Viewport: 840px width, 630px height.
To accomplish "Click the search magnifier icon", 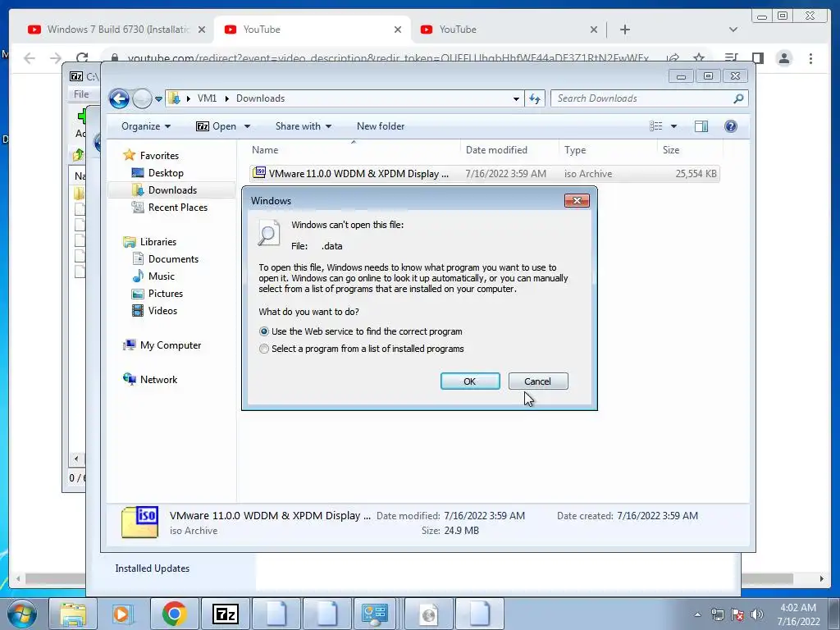I will [x=739, y=98].
